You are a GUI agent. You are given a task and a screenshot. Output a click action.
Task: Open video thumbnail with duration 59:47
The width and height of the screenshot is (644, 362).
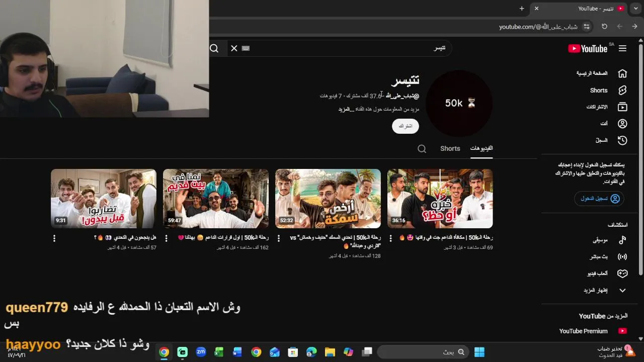(215, 199)
